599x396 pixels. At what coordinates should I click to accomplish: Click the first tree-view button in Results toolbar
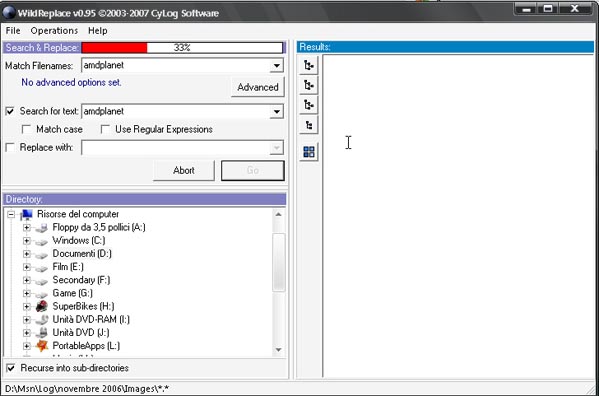click(309, 65)
